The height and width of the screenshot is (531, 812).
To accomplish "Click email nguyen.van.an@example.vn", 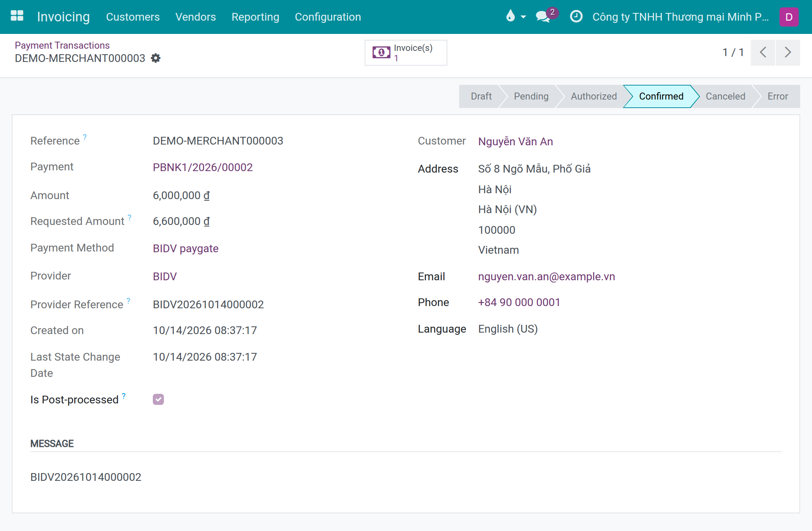I will point(547,277).
